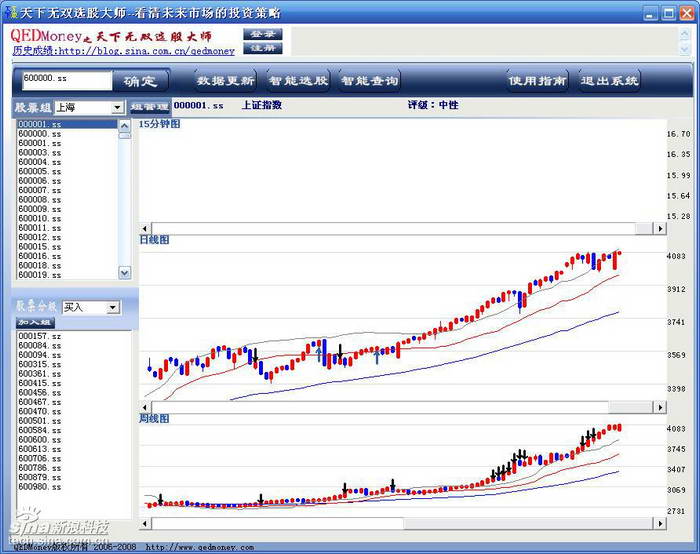Image resolution: width=700 pixels, height=554 pixels.
Task: Select 000157.sz in the buy list
Action: [x=74, y=336]
